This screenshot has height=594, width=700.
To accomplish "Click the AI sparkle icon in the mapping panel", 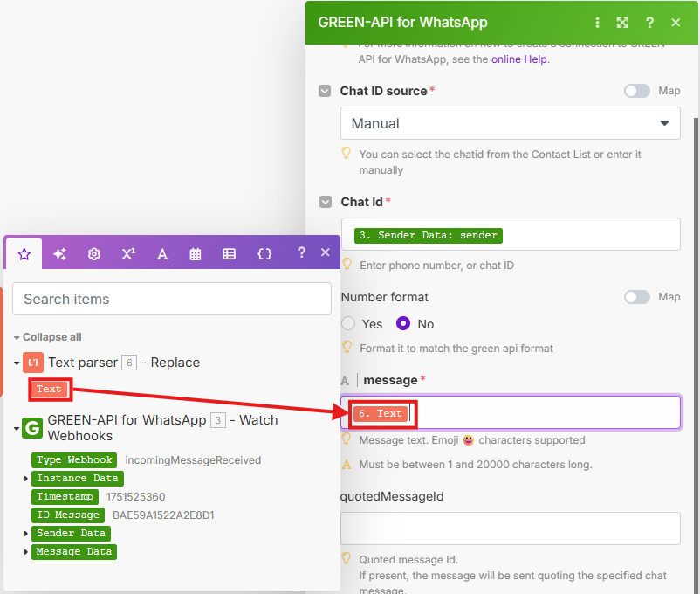I will coord(59,253).
